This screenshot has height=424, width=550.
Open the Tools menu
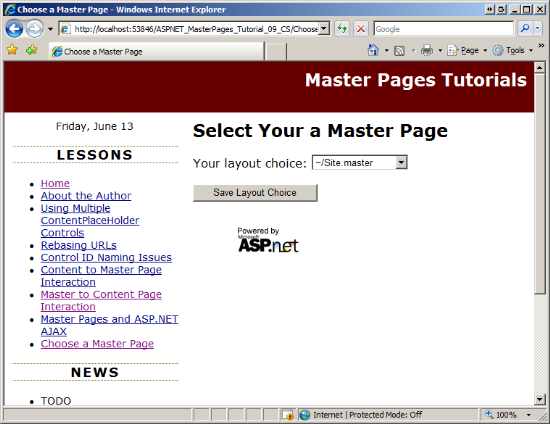(x=512, y=51)
